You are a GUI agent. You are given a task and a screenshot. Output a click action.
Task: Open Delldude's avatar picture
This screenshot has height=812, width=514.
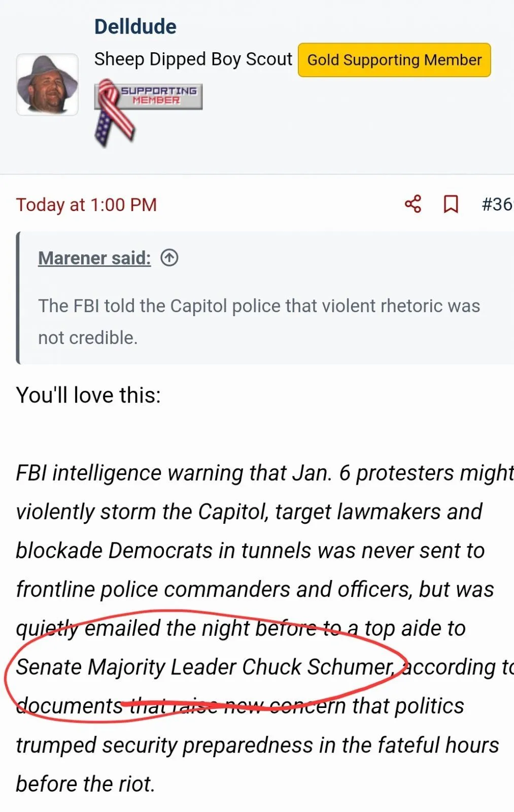coord(47,85)
